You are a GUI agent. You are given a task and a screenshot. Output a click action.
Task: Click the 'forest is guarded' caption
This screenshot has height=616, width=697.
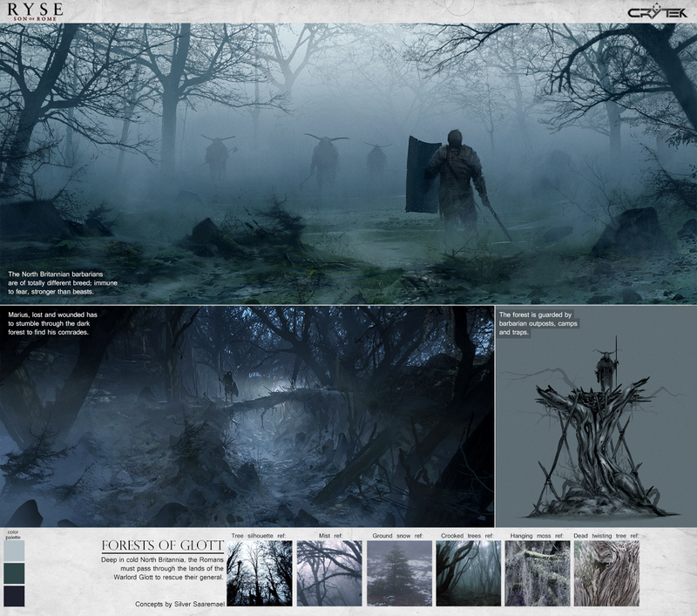[538, 323]
